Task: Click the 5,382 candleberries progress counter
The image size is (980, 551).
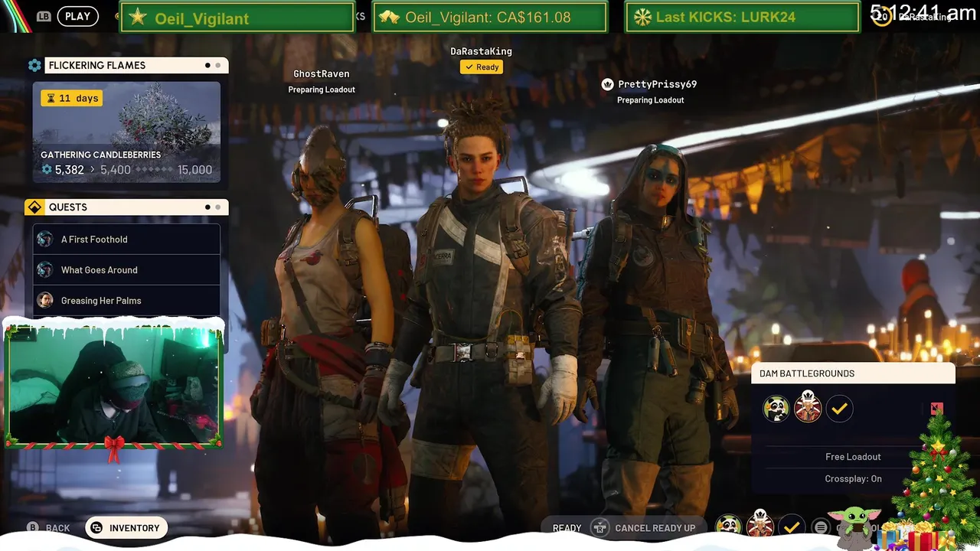Action: (x=63, y=170)
